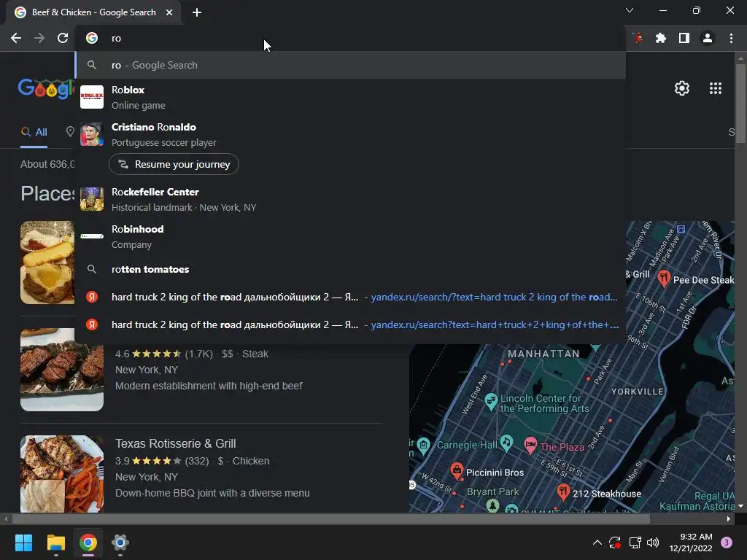Toggle the browser side panel
Viewport: 747px width, 560px height.
684,38
